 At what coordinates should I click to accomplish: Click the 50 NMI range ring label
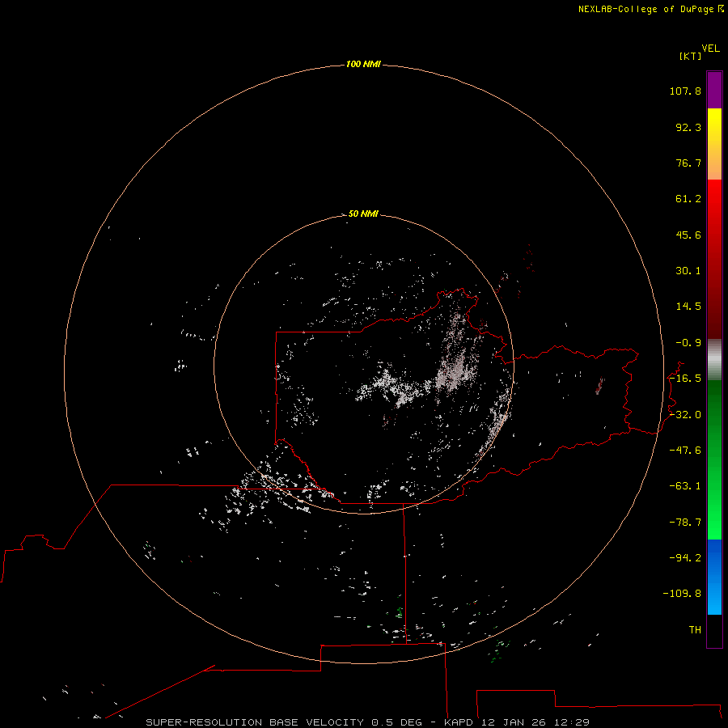[363, 214]
